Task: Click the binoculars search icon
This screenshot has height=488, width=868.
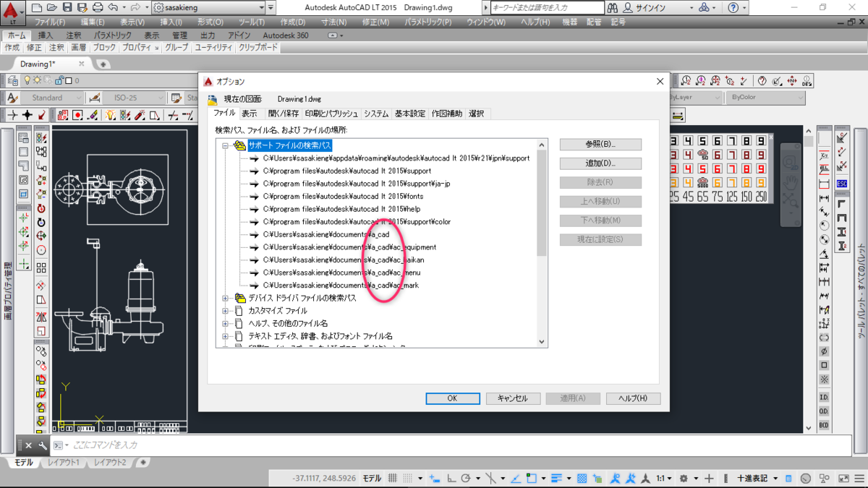Action: (612, 7)
